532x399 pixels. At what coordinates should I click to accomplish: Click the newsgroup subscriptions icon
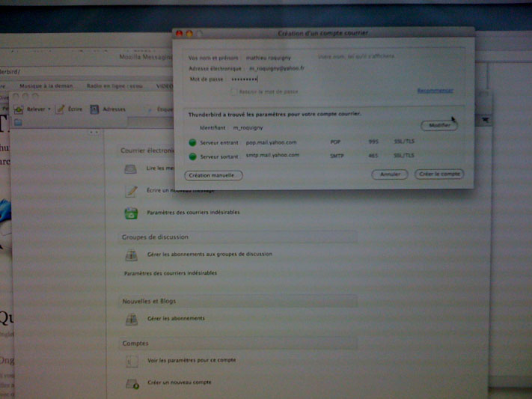pos(131,255)
